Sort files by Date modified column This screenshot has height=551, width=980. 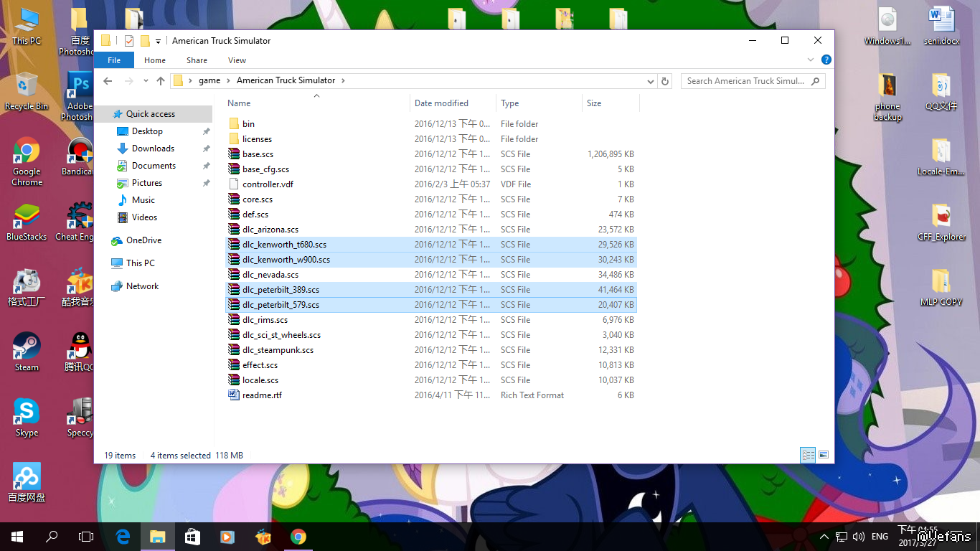pyautogui.click(x=453, y=103)
